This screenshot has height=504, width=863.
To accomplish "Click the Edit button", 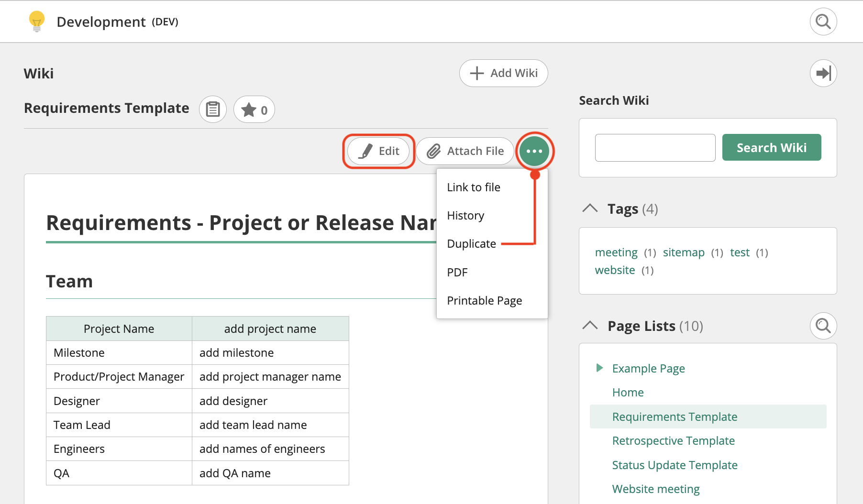I will 378,151.
